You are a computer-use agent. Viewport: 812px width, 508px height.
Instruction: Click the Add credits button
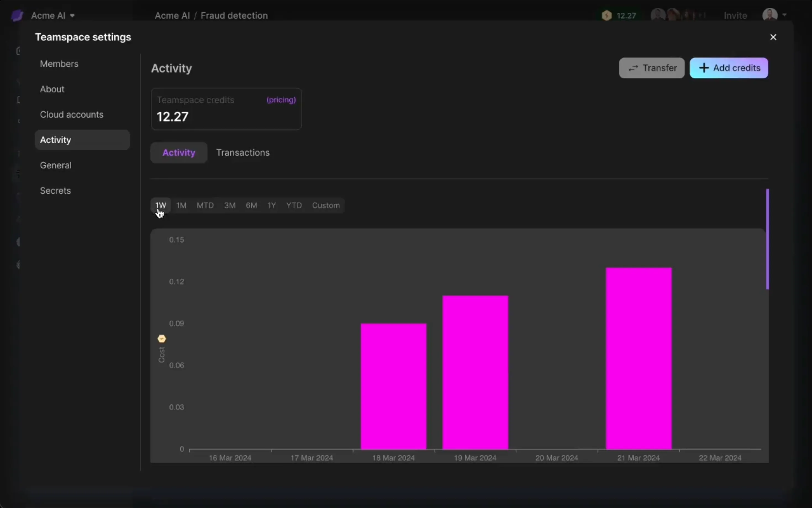pyautogui.click(x=729, y=68)
